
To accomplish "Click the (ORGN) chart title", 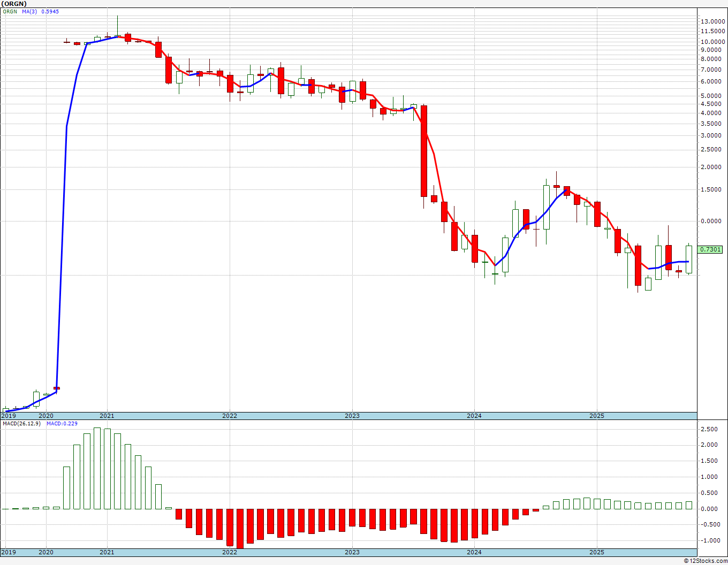I will (15, 4).
